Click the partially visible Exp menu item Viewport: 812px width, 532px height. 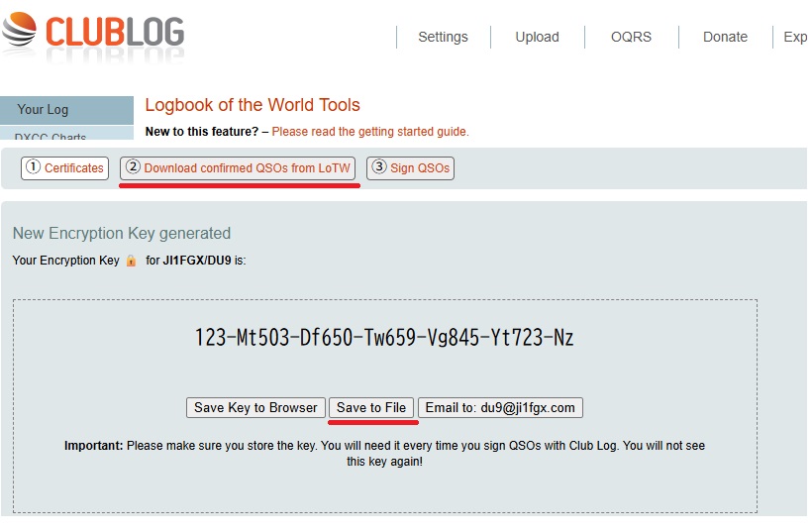[x=794, y=37]
